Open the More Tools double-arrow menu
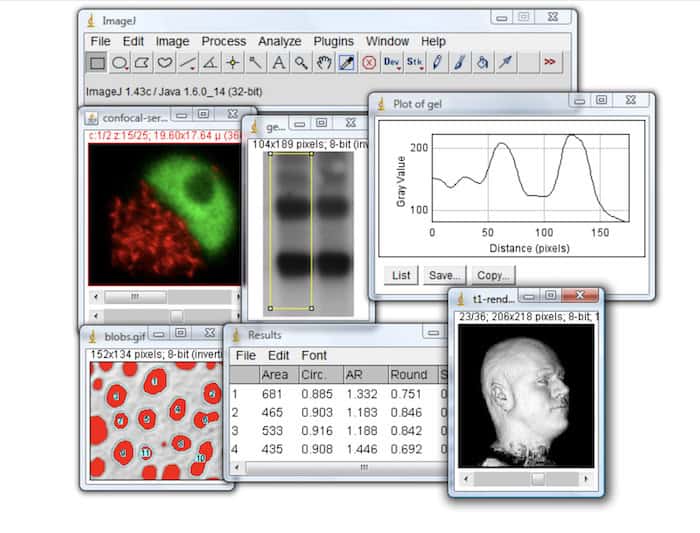The width and height of the screenshot is (700, 533). [550, 62]
